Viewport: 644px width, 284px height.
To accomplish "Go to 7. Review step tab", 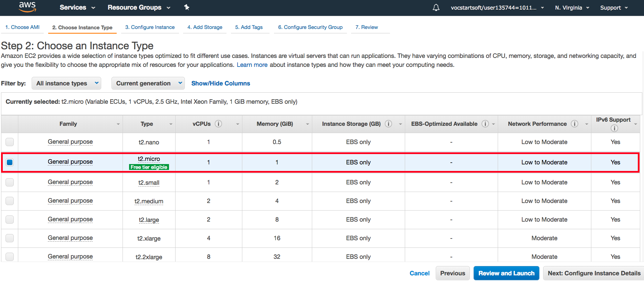I will tap(367, 27).
